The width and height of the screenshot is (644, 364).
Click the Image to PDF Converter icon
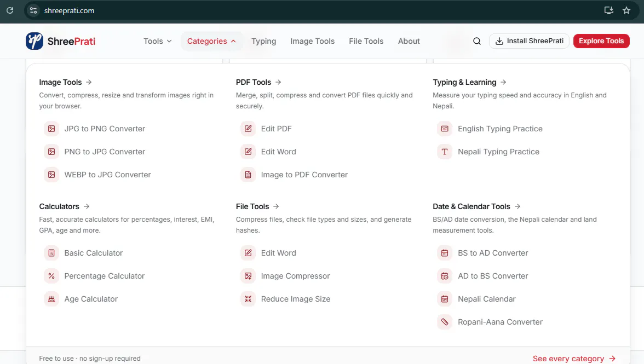[x=248, y=175]
